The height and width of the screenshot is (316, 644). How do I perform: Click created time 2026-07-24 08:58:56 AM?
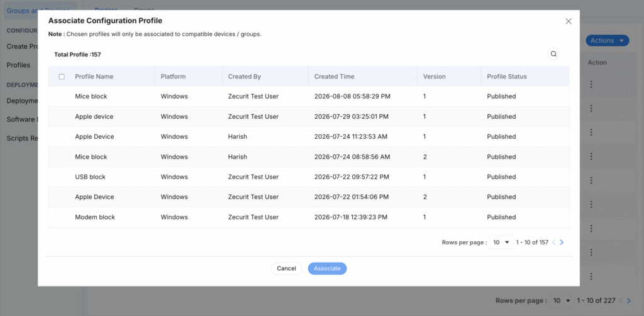[352, 157]
